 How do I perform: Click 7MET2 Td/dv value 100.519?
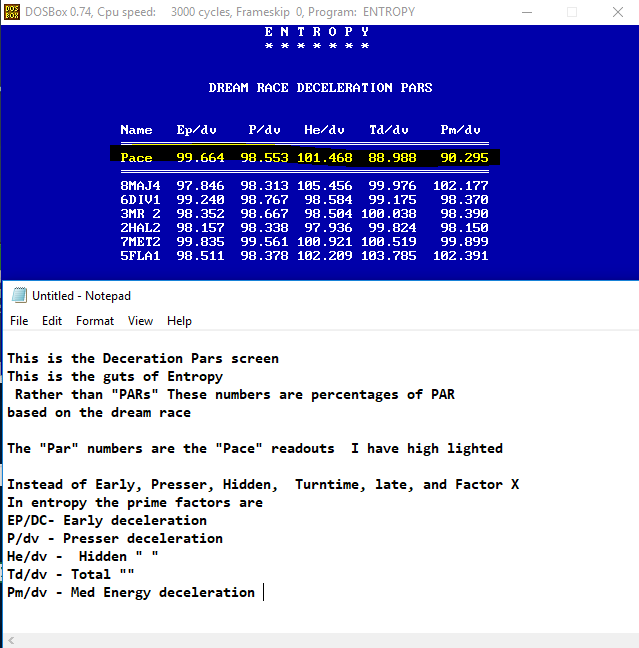tap(389, 242)
